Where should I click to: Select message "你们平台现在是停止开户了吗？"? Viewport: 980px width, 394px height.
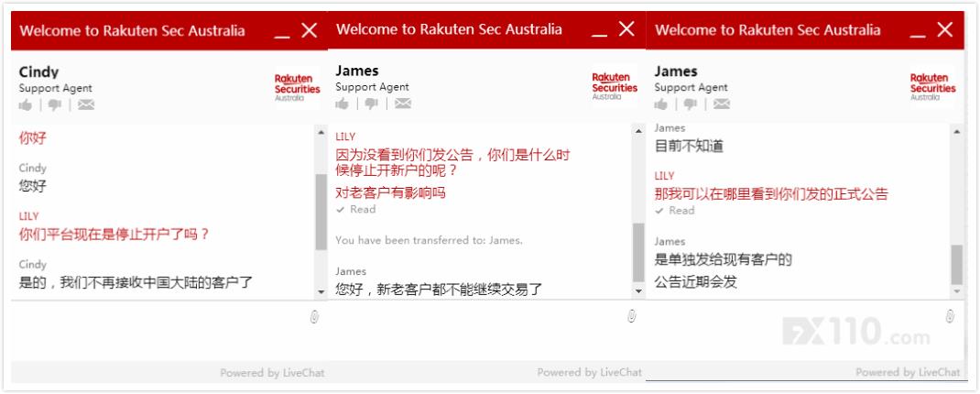pos(114,235)
